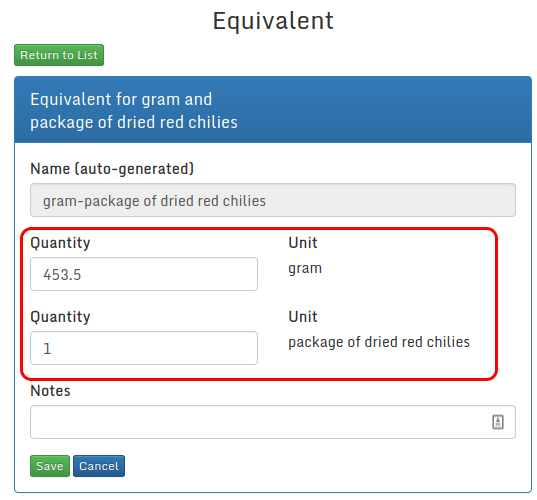Screen dimensions: 537x500
Task: Click the Equivalent page heading
Action: (273, 21)
